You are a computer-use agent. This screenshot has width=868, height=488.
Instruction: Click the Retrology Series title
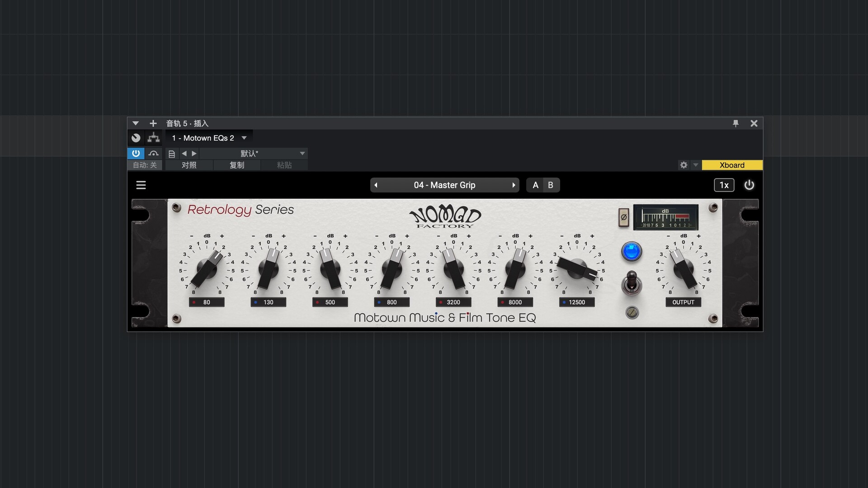click(241, 210)
